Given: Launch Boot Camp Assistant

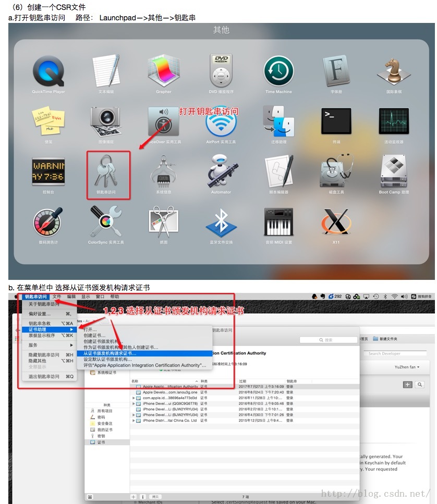Looking at the screenshot, I should [x=394, y=171].
